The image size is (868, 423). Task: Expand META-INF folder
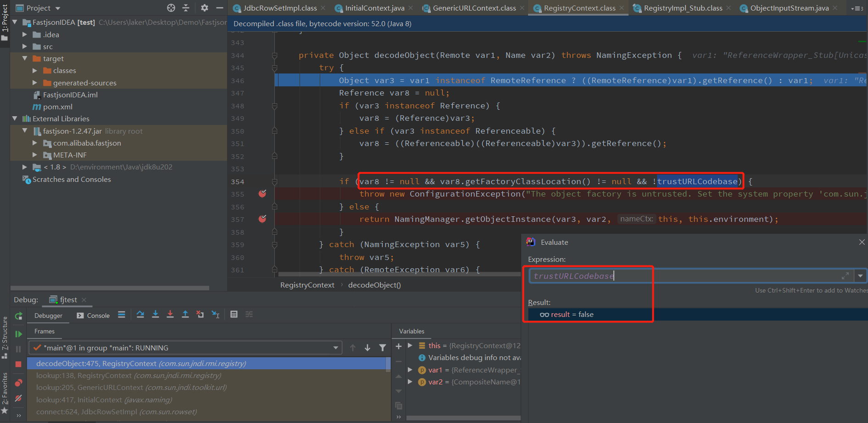click(x=35, y=155)
